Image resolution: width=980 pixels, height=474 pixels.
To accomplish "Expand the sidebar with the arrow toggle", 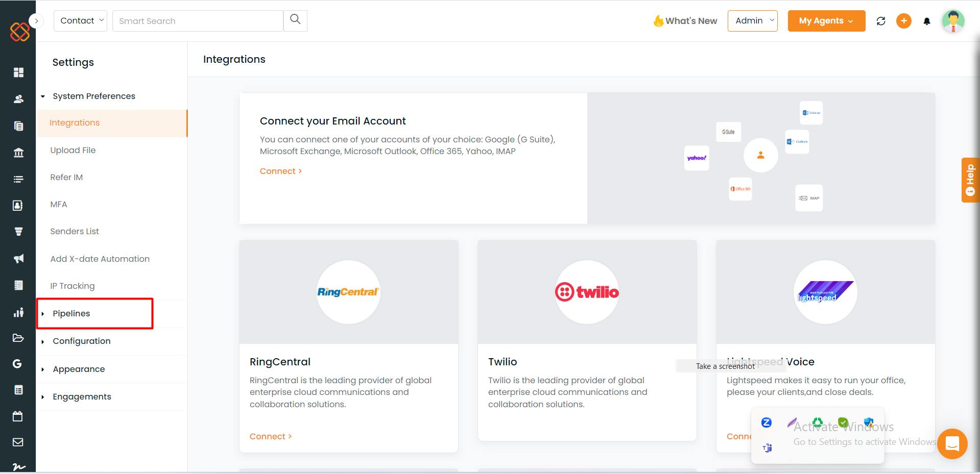I will pyautogui.click(x=36, y=21).
